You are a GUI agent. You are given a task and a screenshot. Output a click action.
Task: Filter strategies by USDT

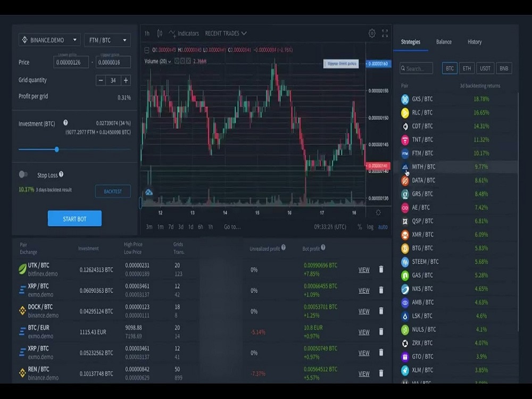coord(485,68)
